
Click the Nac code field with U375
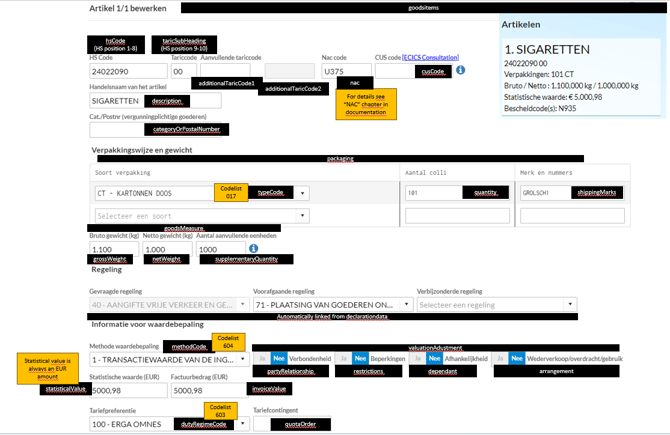347,71
